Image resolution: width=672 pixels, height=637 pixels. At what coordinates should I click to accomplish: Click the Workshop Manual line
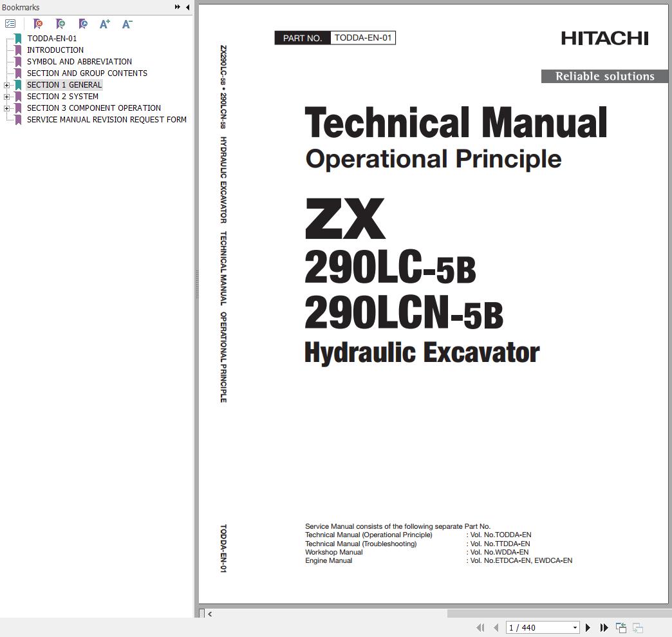[x=334, y=552]
